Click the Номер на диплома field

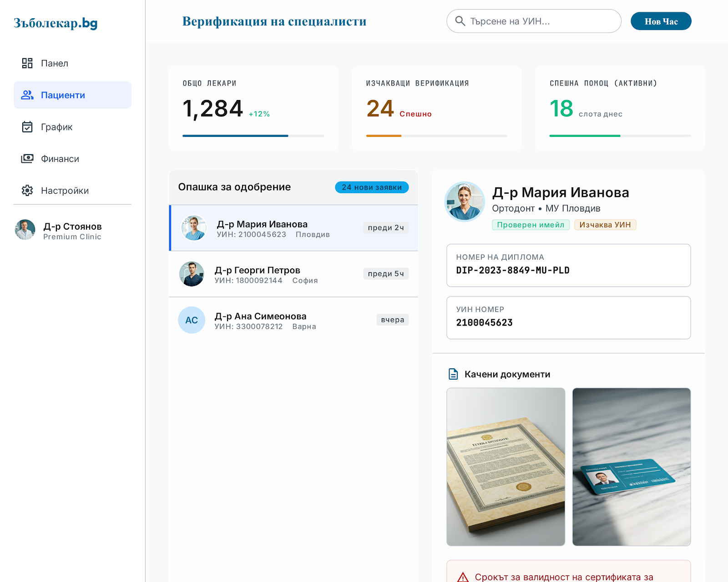pyautogui.click(x=569, y=266)
